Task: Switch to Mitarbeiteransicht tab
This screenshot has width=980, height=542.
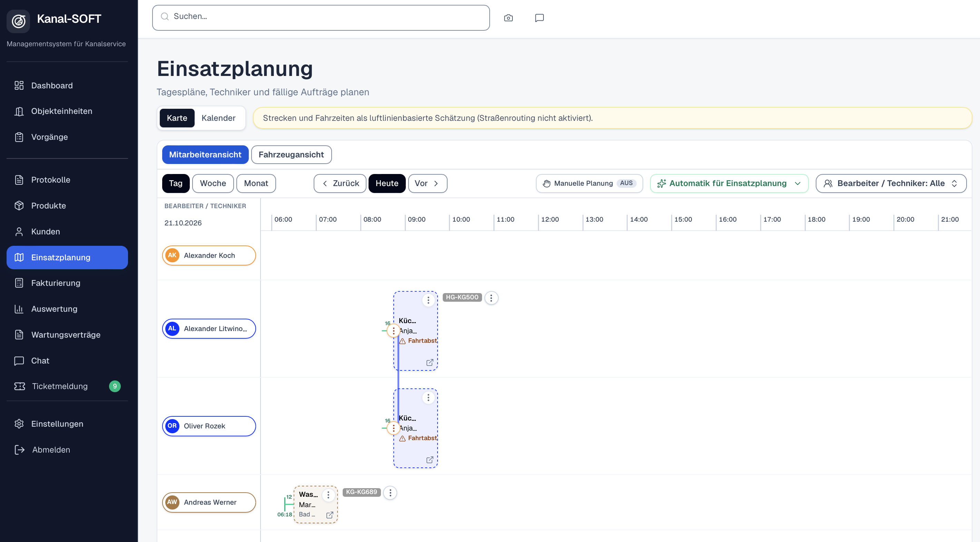Action: 205,155
